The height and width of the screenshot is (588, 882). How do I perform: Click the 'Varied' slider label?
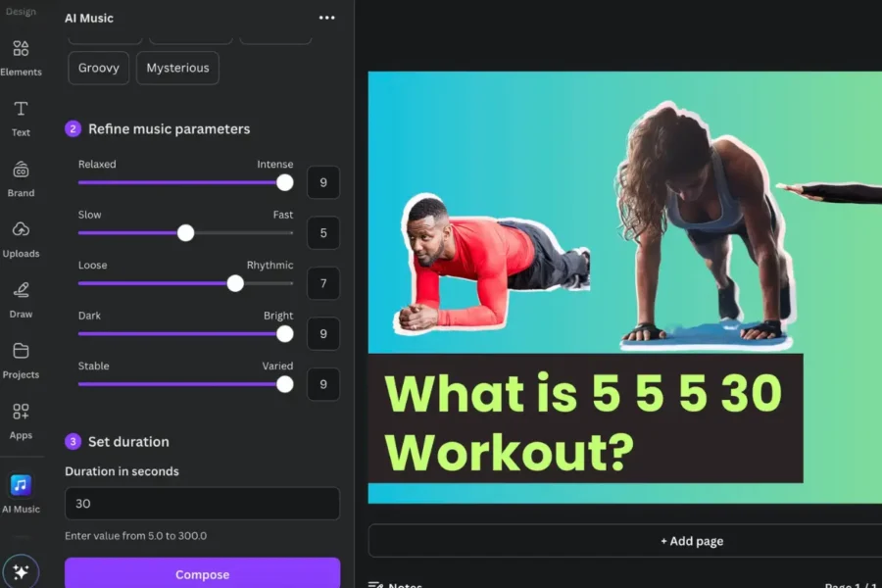coord(277,366)
